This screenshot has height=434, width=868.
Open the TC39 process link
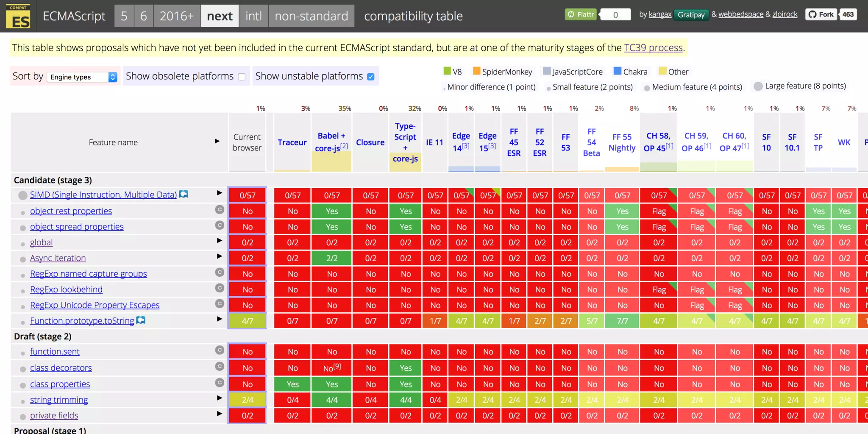click(x=653, y=47)
